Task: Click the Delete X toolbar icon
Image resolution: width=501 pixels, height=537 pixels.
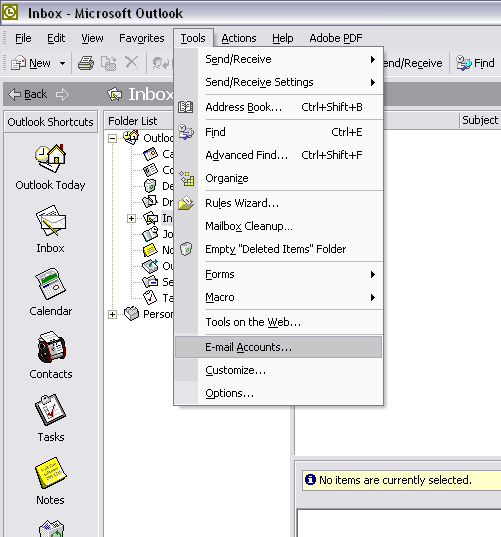Action: 131,63
